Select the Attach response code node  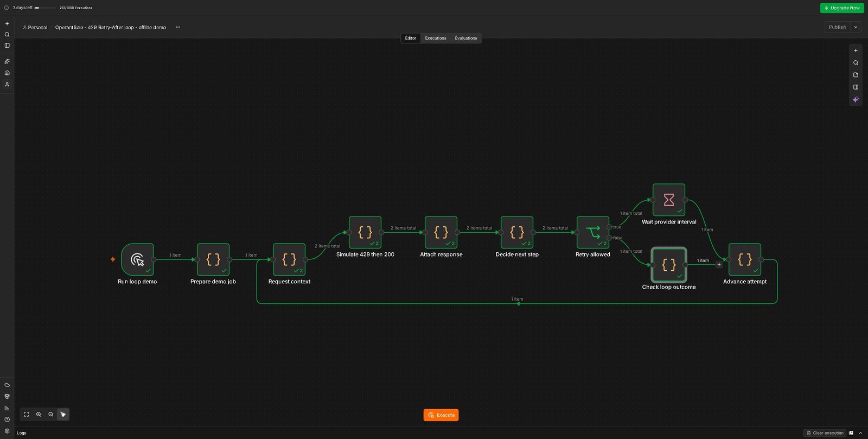pyautogui.click(x=441, y=232)
